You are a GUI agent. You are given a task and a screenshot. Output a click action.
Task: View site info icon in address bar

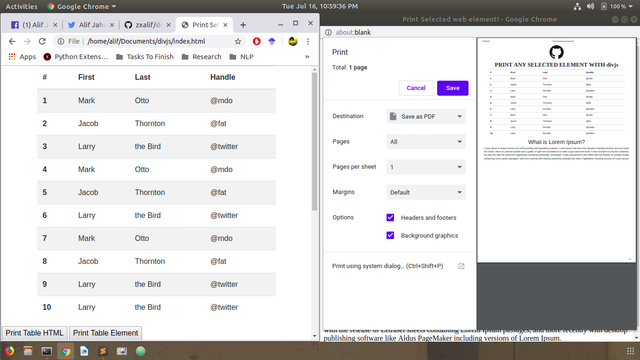[x=61, y=41]
